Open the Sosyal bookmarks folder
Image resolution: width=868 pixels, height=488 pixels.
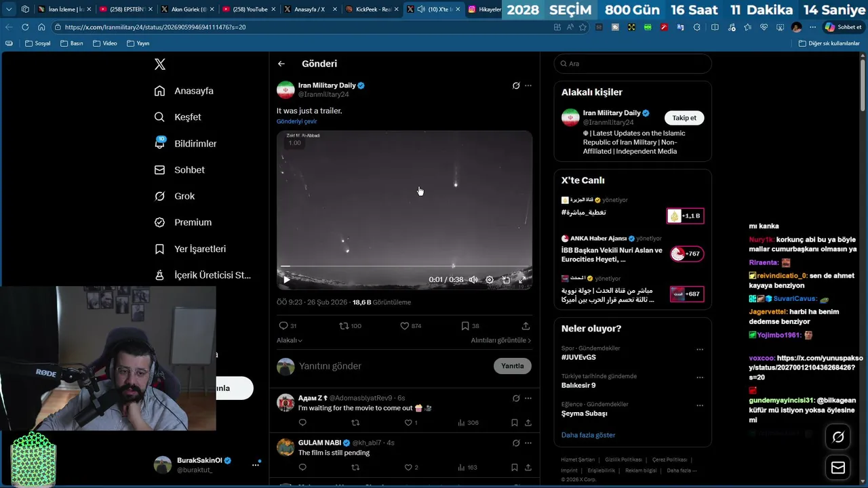point(37,43)
